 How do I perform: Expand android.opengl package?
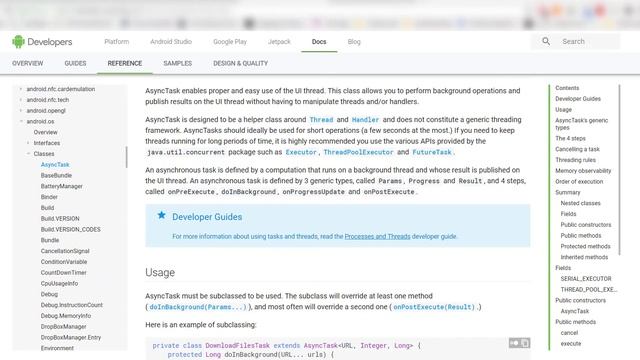(21, 110)
